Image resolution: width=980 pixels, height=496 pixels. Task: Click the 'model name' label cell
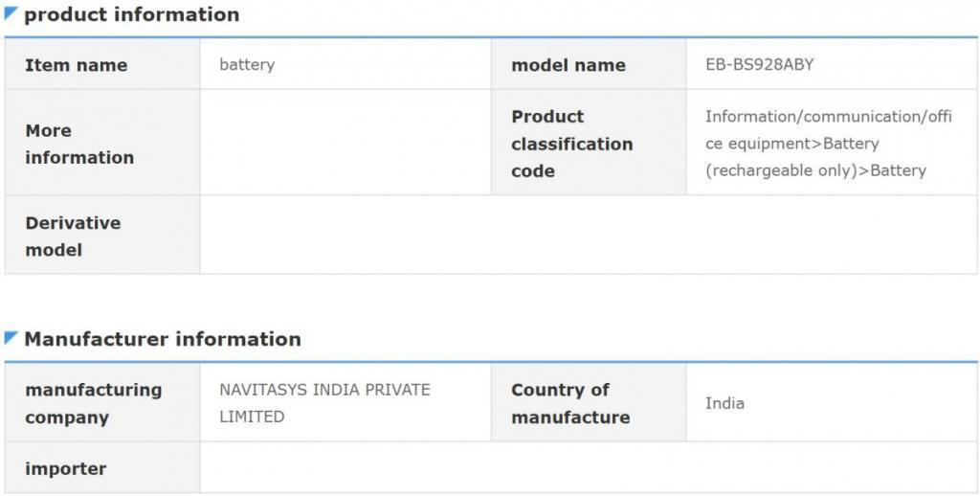(x=568, y=65)
